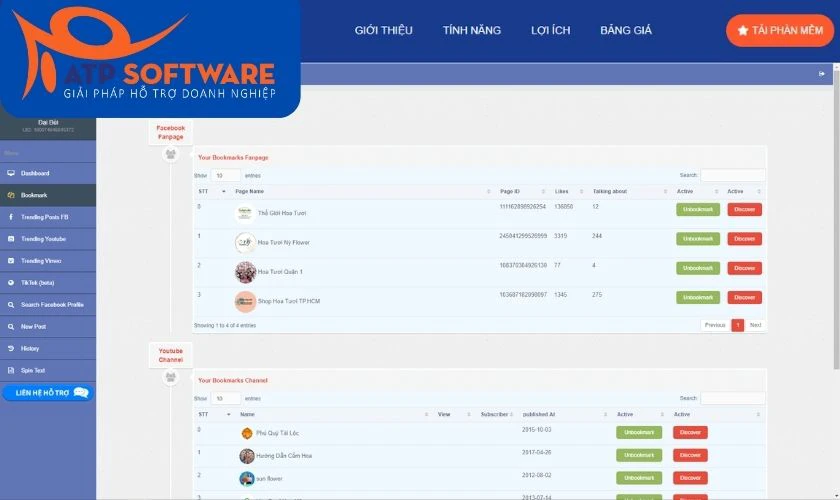
Task: Select page 1 in Fanpage pagination
Action: 738,325
